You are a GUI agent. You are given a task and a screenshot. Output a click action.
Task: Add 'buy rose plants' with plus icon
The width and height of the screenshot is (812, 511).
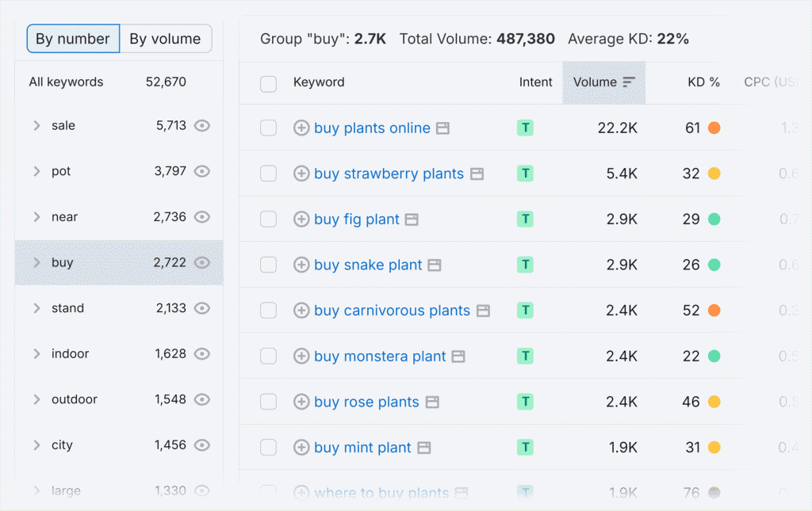click(x=301, y=402)
